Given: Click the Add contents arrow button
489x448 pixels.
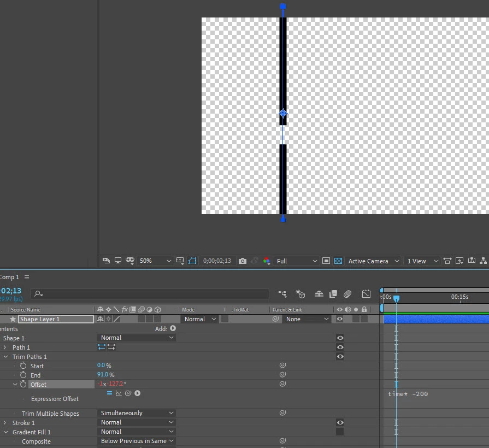Looking at the screenshot, I should 173,328.
